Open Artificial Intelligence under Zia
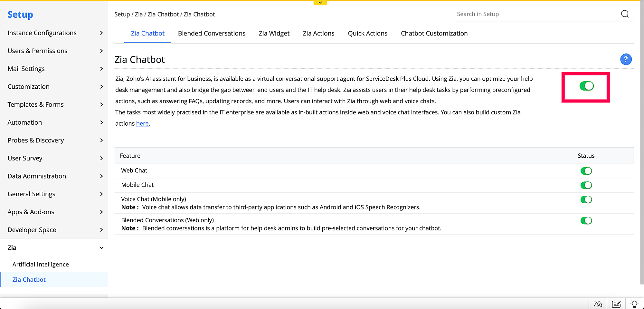This screenshot has height=309, width=644. [x=41, y=265]
